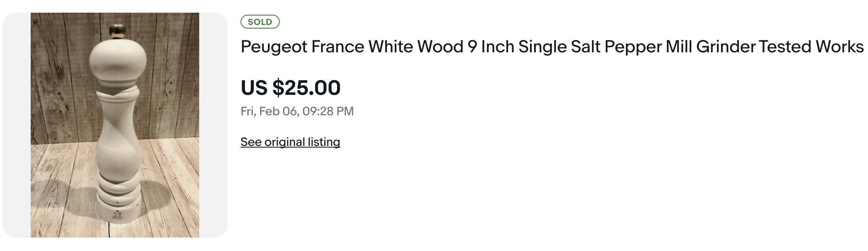Select the US $25.00 sold price
This screenshot has height=251, width=868.
(x=290, y=87)
